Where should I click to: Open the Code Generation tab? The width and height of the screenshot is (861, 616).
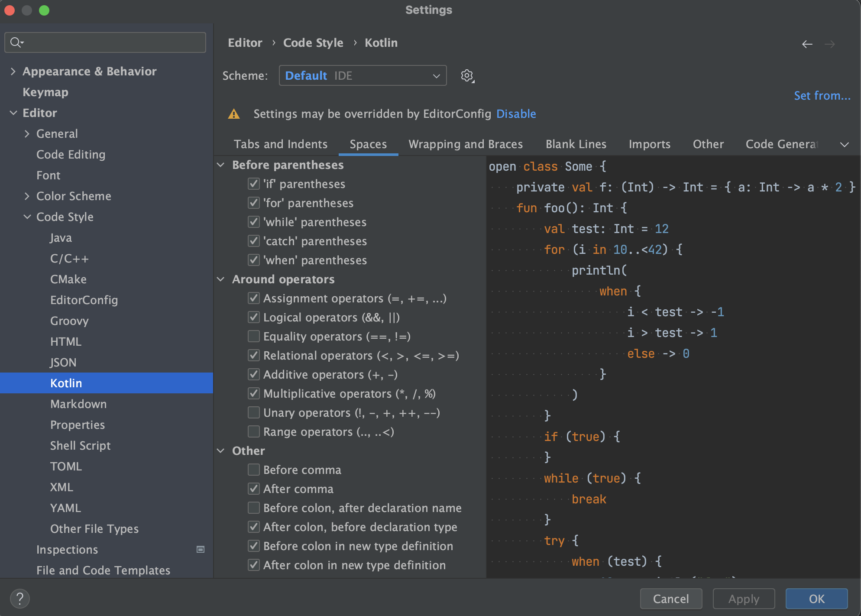point(782,144)
